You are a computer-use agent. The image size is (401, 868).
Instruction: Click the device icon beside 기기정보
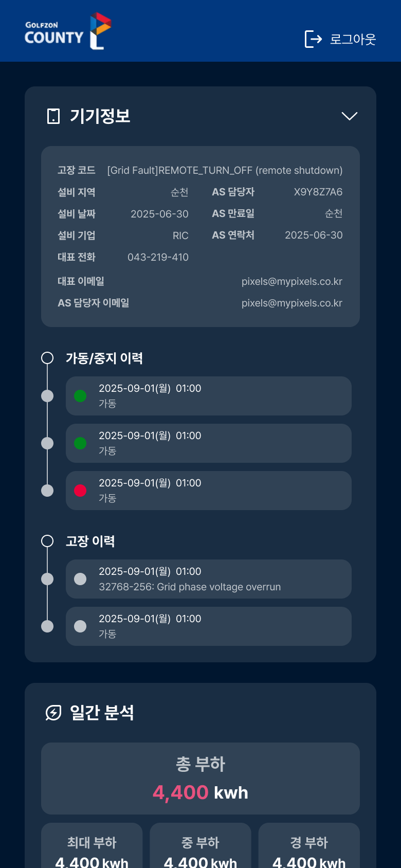coord(53,116)
